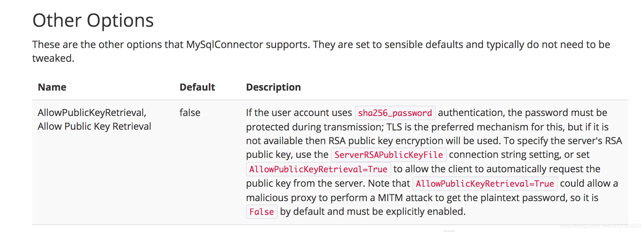Select the Name column header
The image size is (644, 232).
(52, 87)
